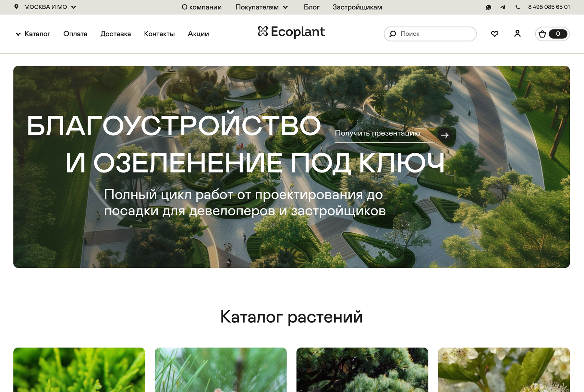Expand the Покупателям dropdown menu
The height and width of the screenshot is (392, 584).
point(262,7)
